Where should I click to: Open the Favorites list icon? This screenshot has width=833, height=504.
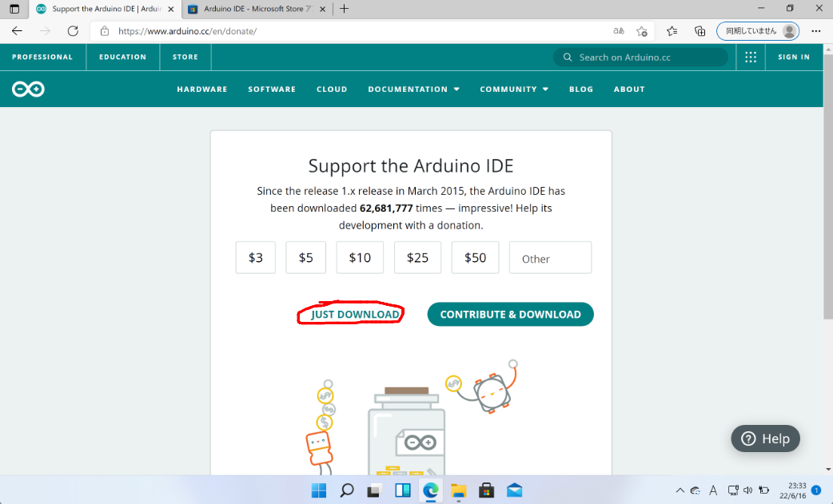click(x=672, y=31)
